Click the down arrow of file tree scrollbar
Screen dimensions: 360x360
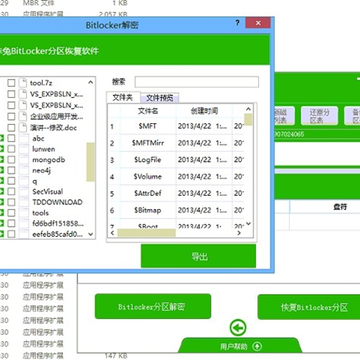[x=90, y=234]
